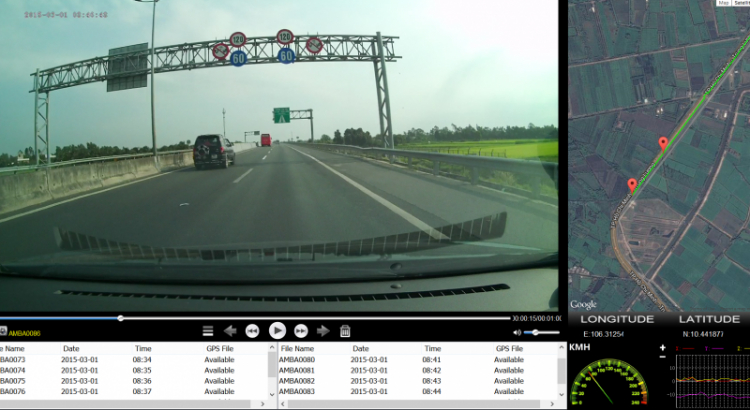This screenshot has height=410, width=750.
Task: Select the 08:34 row in left list
Action: 134,360
